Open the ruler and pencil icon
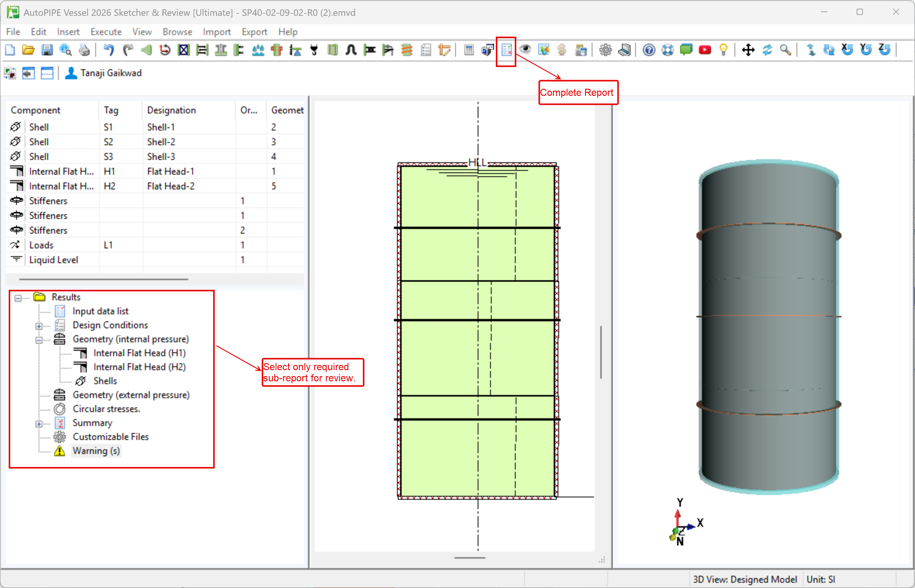The width and height of the screenshot is (915, 588). pyautogui.click(x=444, y=50)
